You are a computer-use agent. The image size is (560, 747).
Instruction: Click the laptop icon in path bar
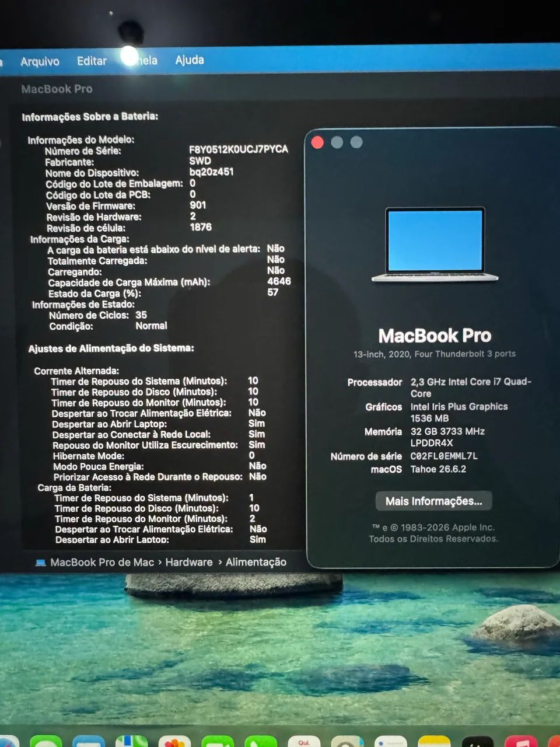point(40,563)
